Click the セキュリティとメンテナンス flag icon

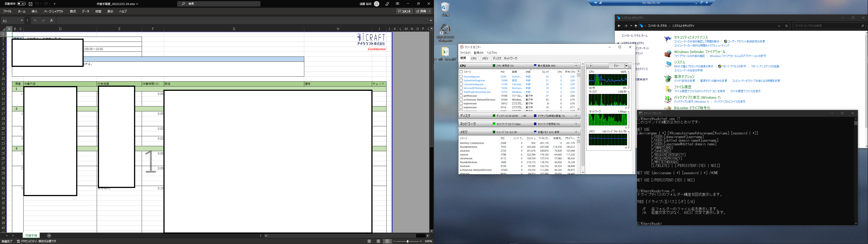[x=668, y=40]
